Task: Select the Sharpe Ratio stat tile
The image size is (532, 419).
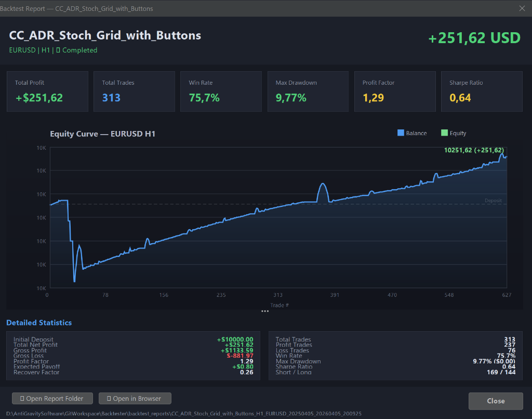Action: tap(481, 91)
